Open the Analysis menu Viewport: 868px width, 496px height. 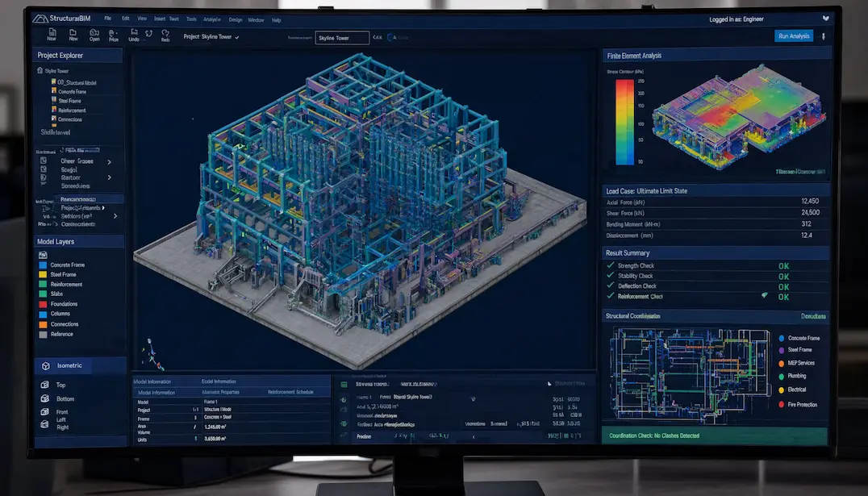[x=212, y=19]
